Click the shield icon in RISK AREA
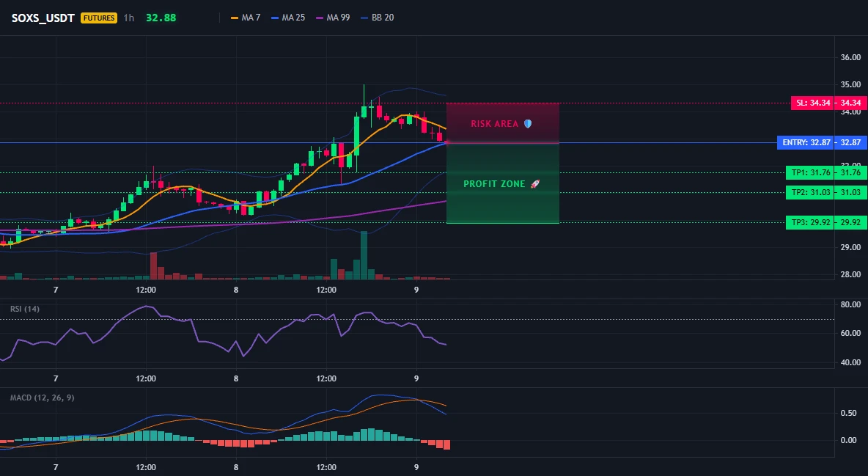Screen dimensions: 868x476 click(528, 123)
